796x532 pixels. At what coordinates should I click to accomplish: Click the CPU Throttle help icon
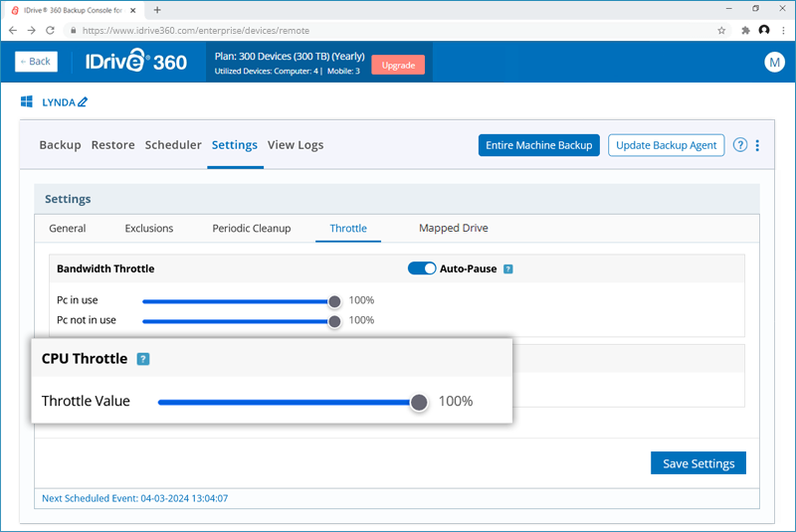pyautogui.click(x=143, y=359)
